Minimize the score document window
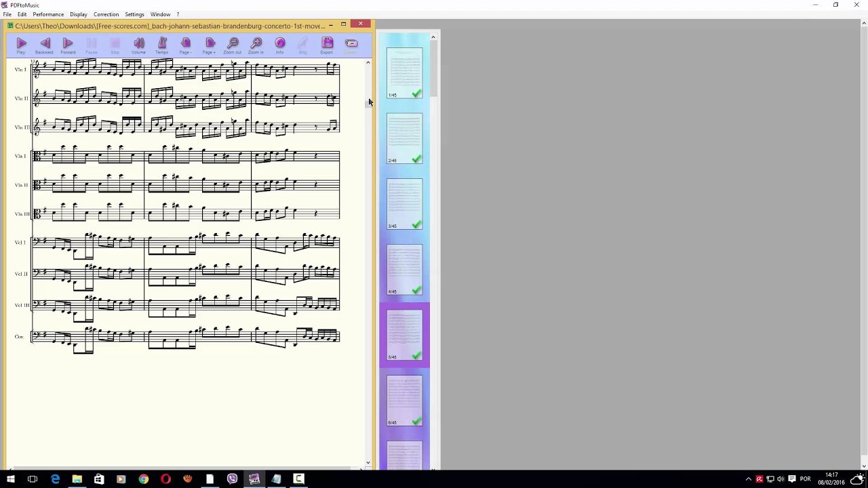This screenshot has width=868, height=488. tap(331, 26)
